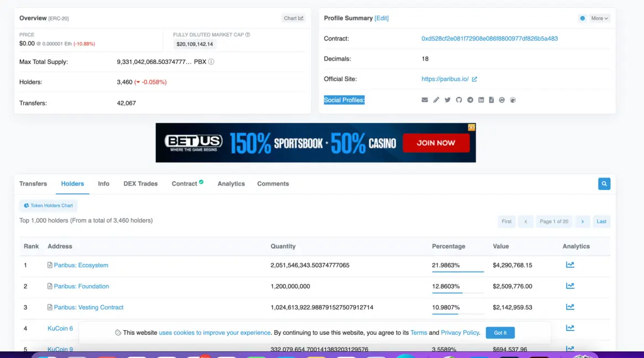
Task: Click contract icon before Paribus: Foundation
Action: click(x=50, y=286)
